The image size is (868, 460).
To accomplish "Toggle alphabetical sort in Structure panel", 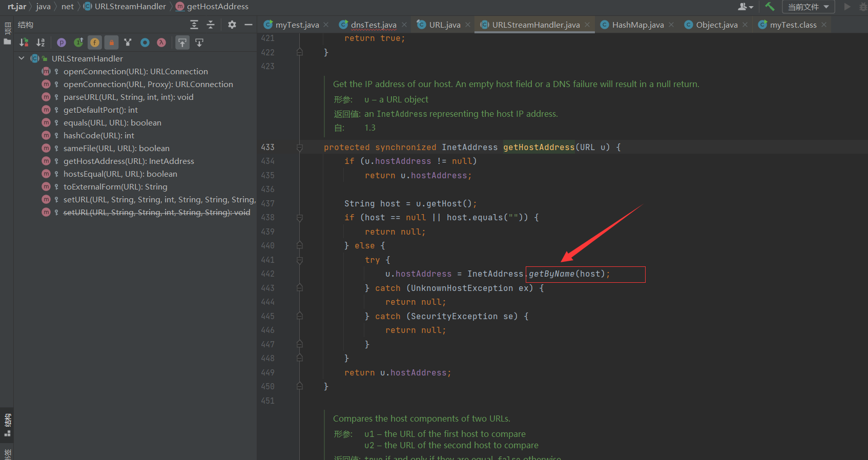I will point(40,43).
